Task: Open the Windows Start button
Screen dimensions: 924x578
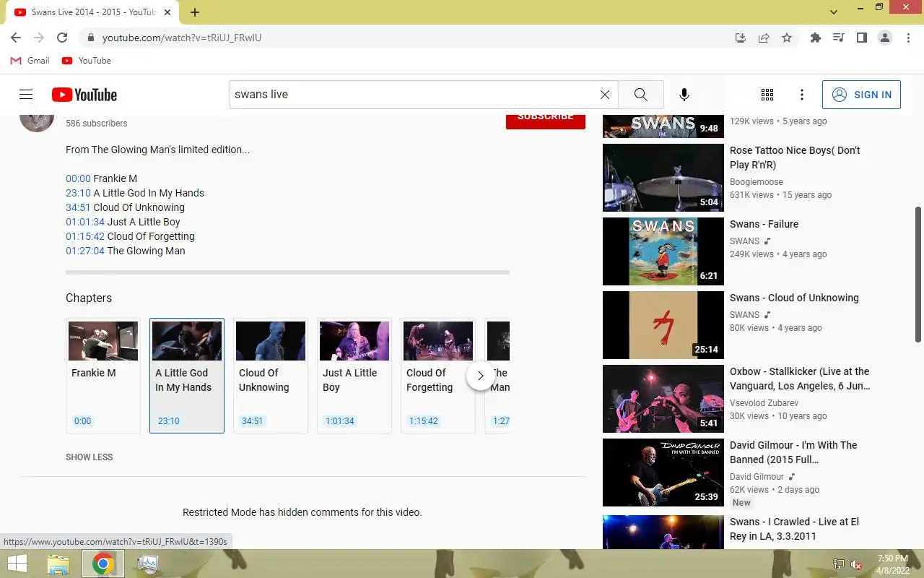Action: coord(17,564)
